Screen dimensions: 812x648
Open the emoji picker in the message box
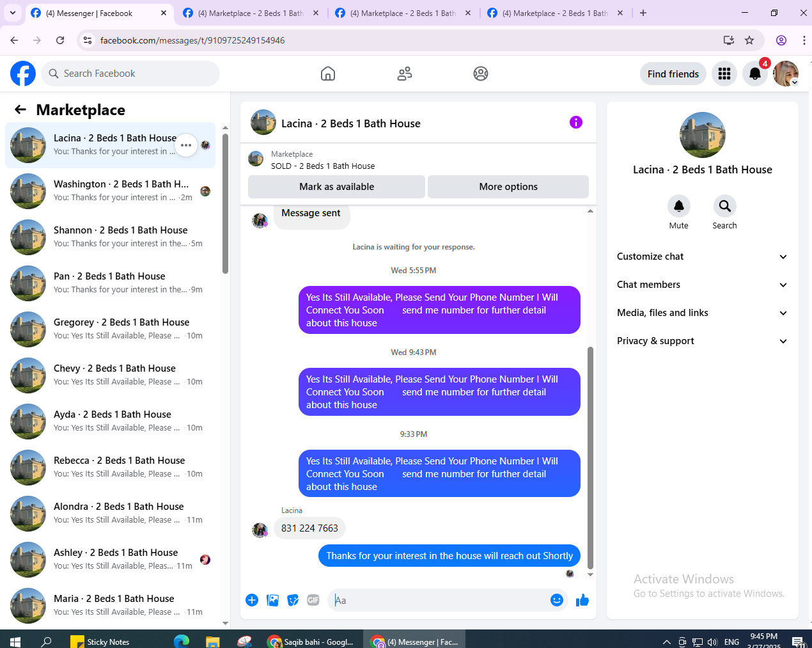point(557,600)
